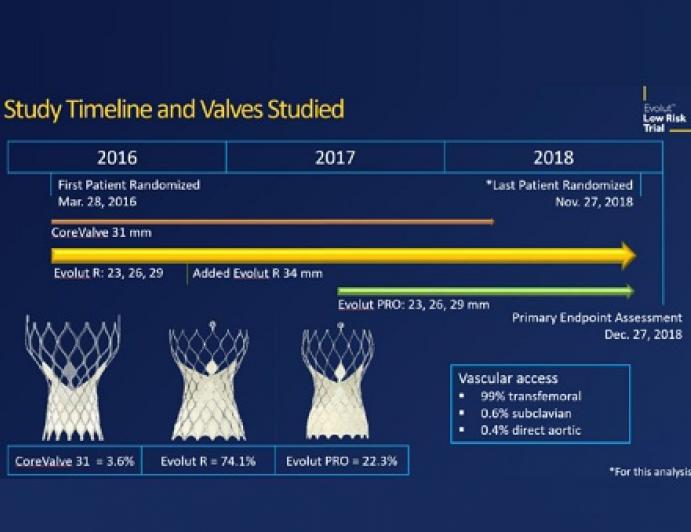Click the CoreValve 31 valve image
The height and width of the screenshot is (532, 691).
tap(73, 378)
